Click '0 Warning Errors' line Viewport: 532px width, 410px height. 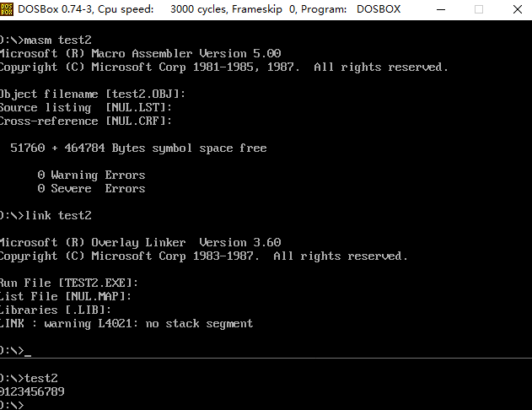91,175
